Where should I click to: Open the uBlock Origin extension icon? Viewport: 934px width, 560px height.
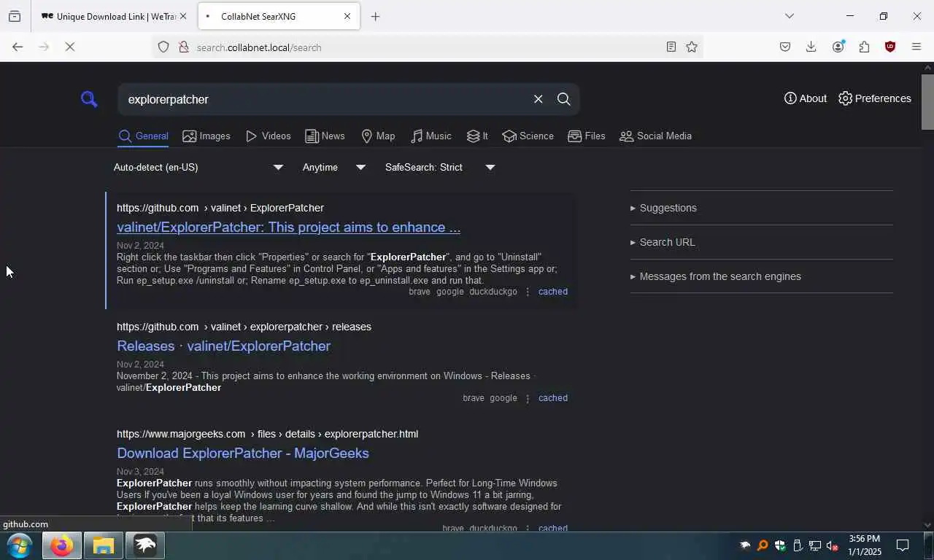click(890, 47)
